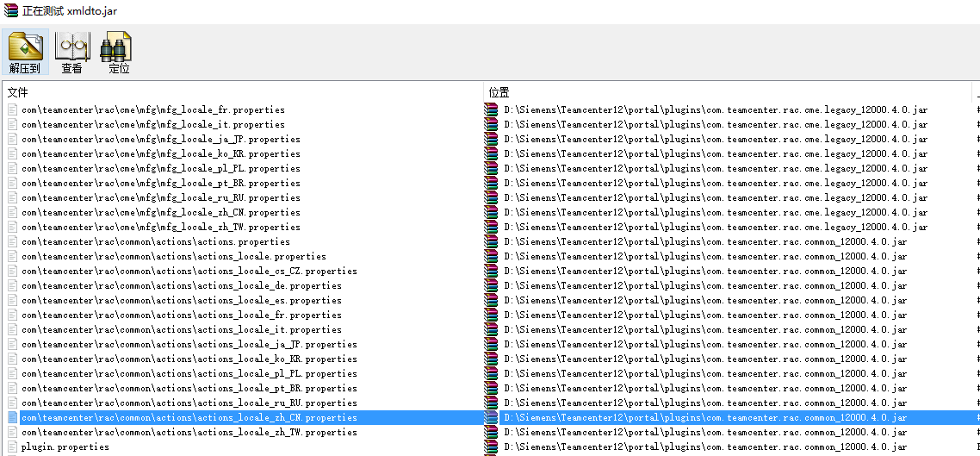Screen dimensions: 980x456
Task: Select file icon of actions.properties
Action: pos(13,241)
